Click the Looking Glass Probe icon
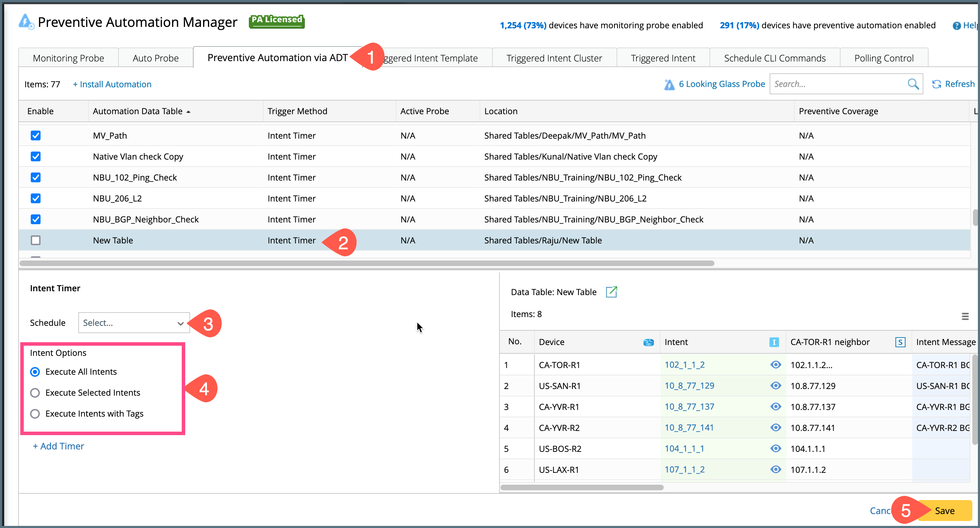The height and width of the screenshot is (528, 980). click(669, 85)
